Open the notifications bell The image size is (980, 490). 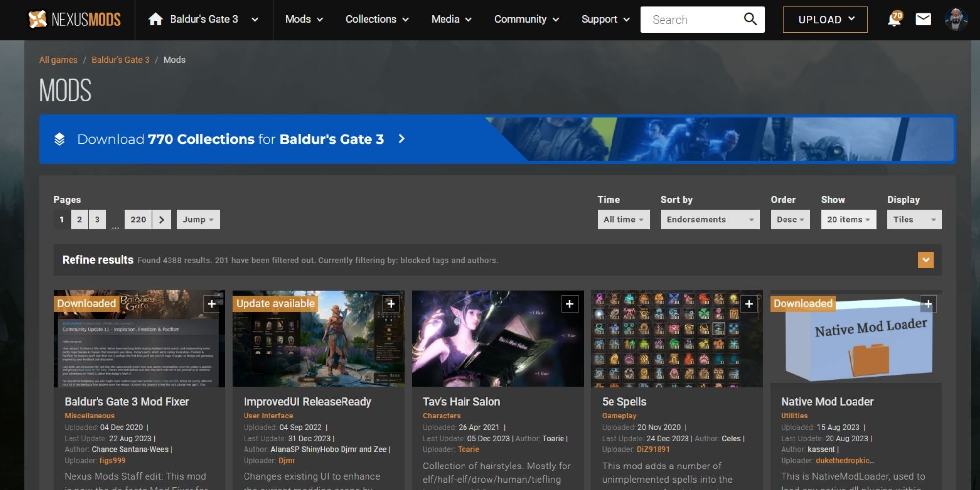893,20
